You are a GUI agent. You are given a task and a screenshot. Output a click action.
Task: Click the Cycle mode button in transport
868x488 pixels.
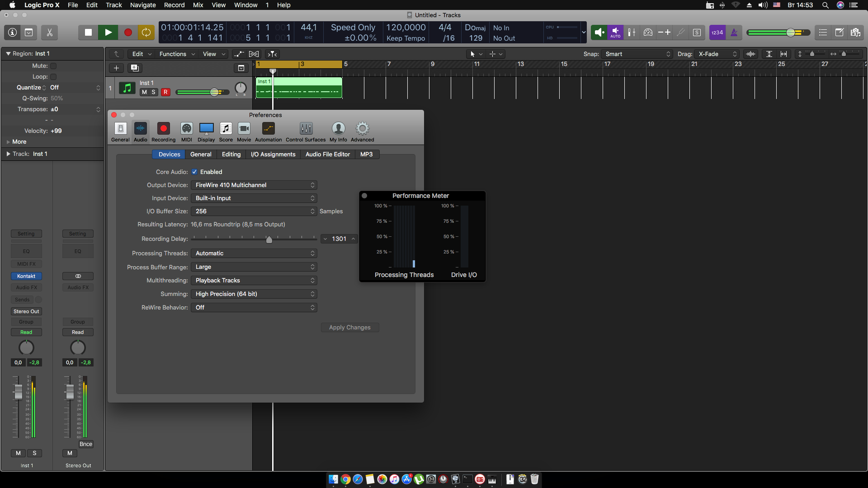146,33
